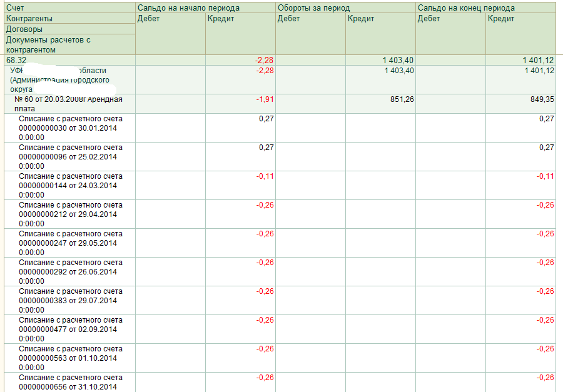Click opening balance -1,91 of contract № 60
This screenshot has height=392, width=563.
(263, 99)
